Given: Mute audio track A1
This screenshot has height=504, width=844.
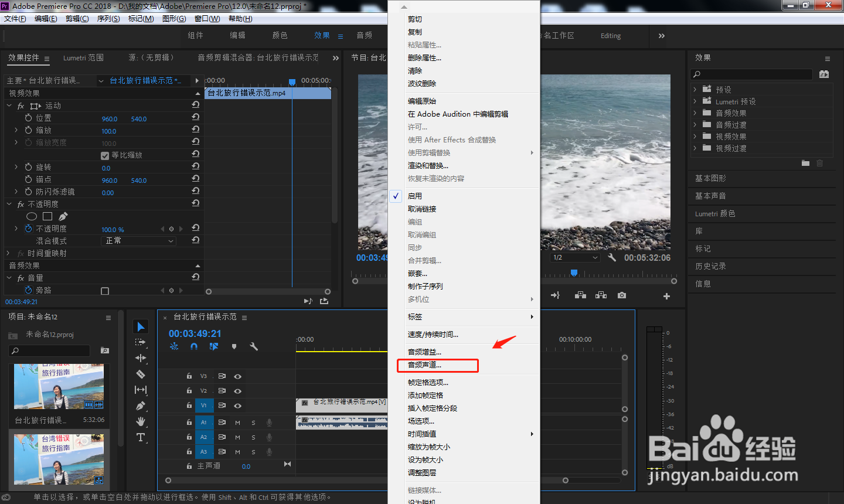Looking at the screenshot, I should click(238, 423).
